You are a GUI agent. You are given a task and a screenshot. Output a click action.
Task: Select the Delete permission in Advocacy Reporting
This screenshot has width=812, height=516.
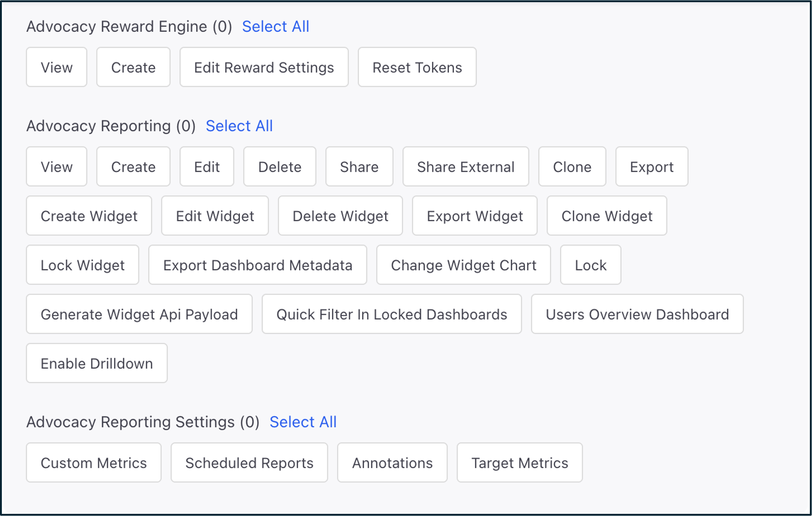click(280, 166)
